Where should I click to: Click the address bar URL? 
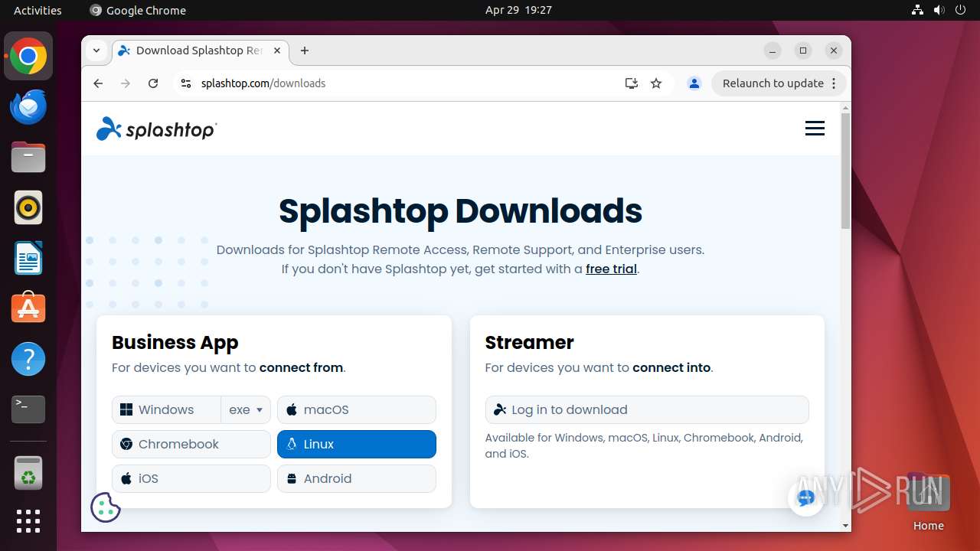(x=263, y=83)
